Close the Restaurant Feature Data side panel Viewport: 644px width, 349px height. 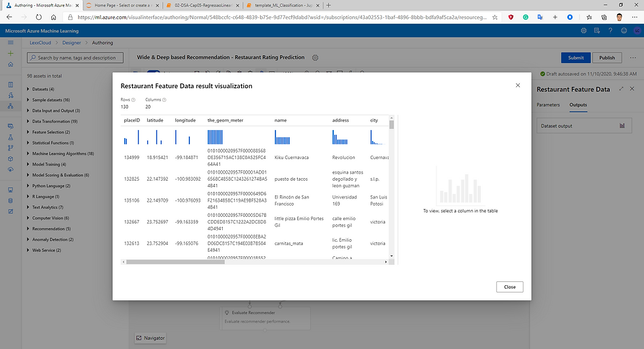632,89
